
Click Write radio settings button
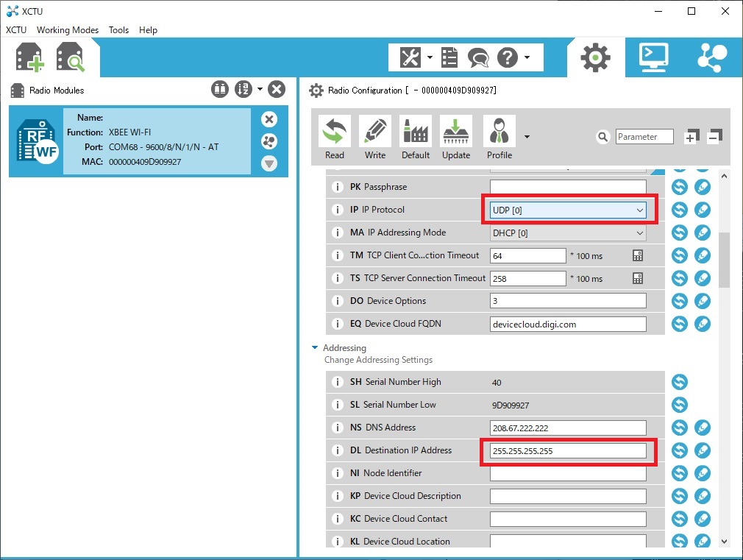[374, 138]
